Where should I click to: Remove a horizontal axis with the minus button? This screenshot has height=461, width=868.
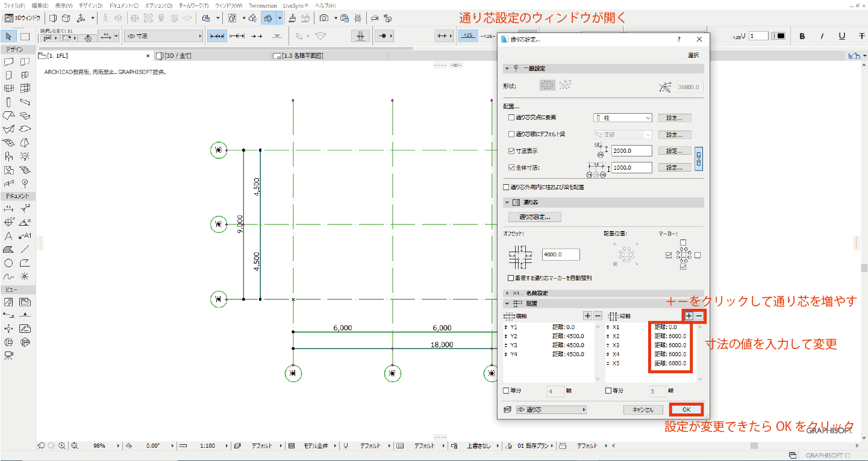[x=598, y=316]
